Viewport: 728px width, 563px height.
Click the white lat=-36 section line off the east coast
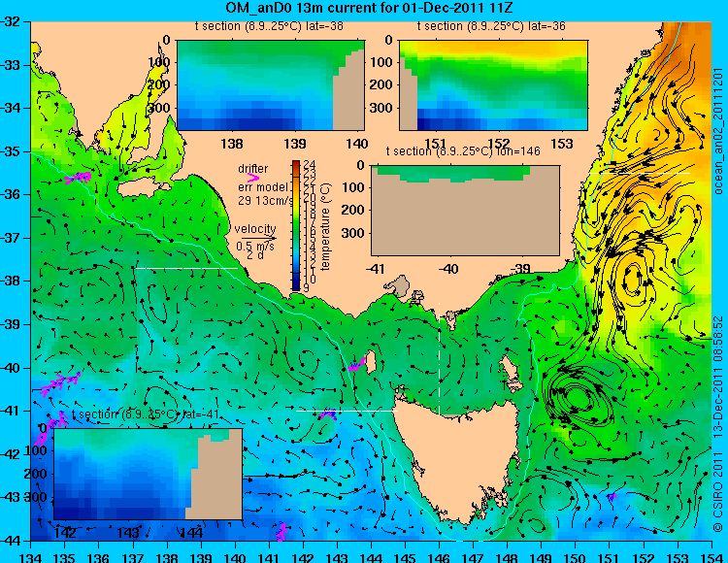click(640, 173)
